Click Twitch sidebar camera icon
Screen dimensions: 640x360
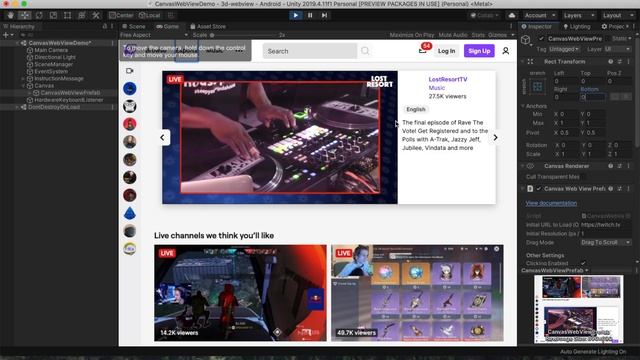tap(130, 71)
